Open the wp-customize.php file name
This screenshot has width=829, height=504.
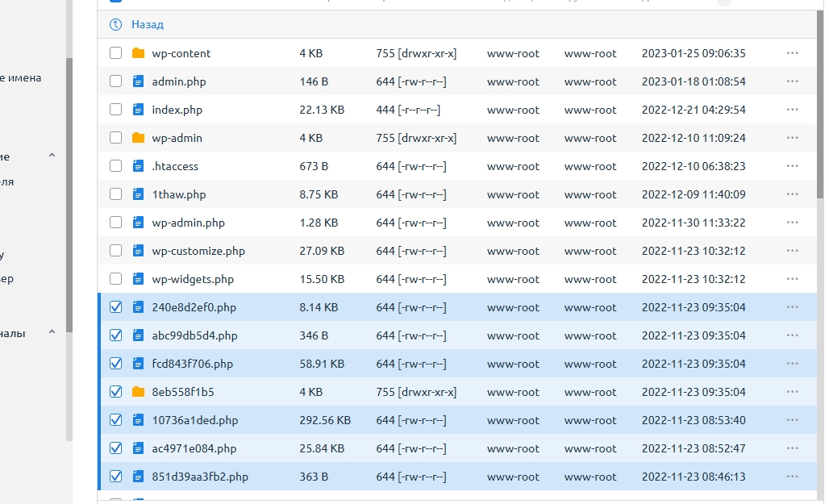tap(198, 251)
